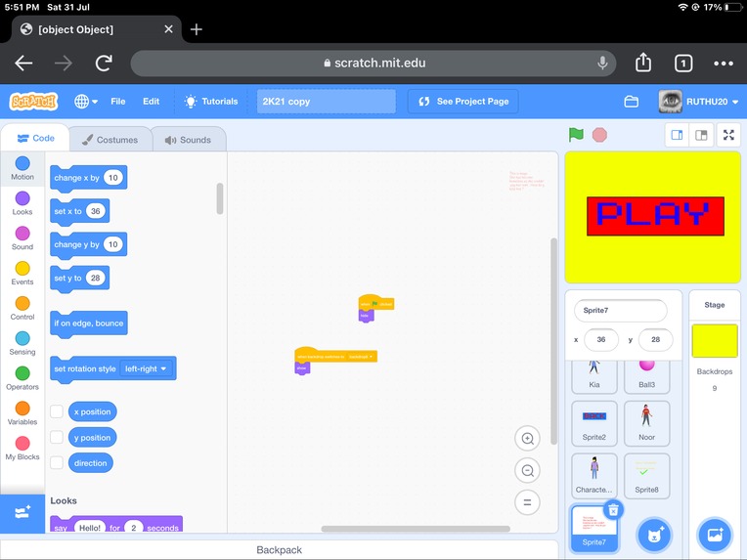Select the Events block category
747x560 pixels.
click(22, 274)
